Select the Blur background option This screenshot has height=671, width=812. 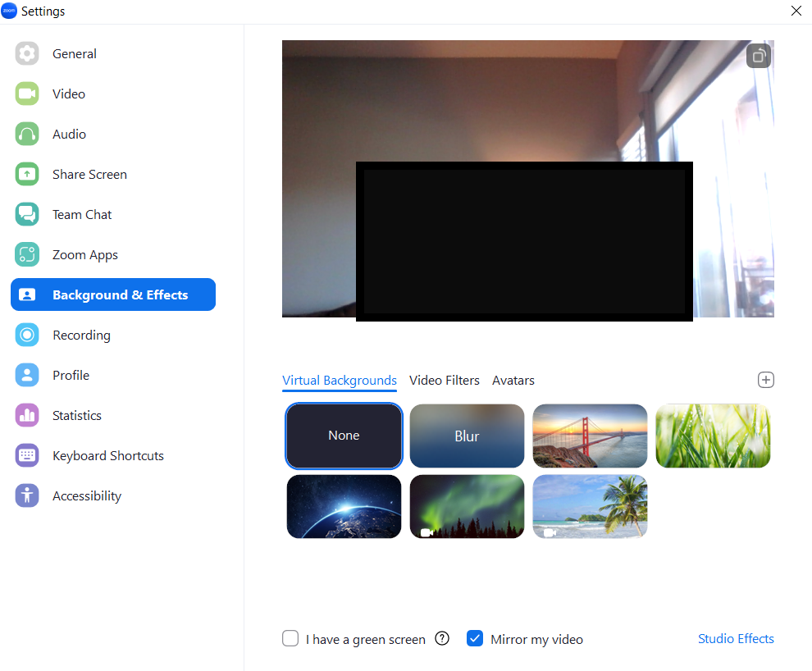467,436
